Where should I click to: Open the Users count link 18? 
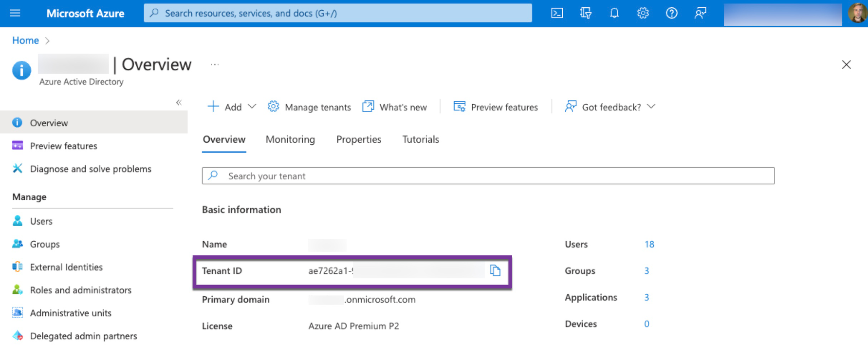tap(649, 244)
